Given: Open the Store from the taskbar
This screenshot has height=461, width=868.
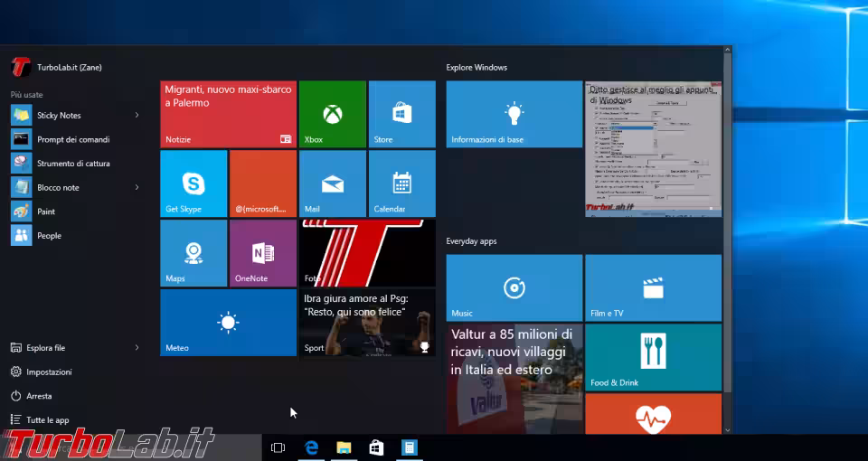Looking at the screenshot, I should coord(376,447).
